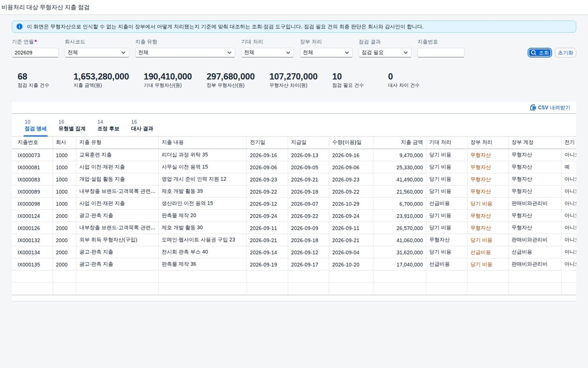Open the 조정 후보 tab

108,126
